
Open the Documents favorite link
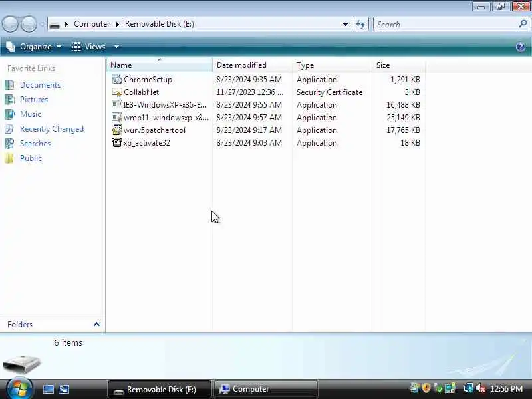click(x=40, y=85)
